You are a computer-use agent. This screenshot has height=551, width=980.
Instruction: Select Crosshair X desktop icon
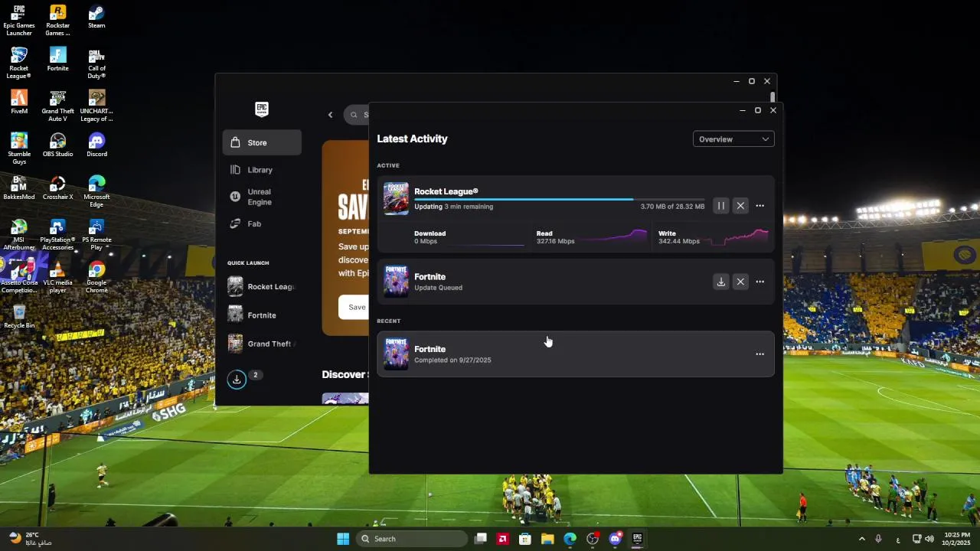[57, 188]
